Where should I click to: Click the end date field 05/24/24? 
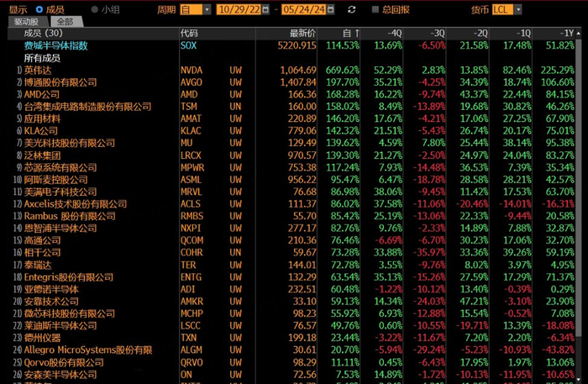click(x=303, y=9)
